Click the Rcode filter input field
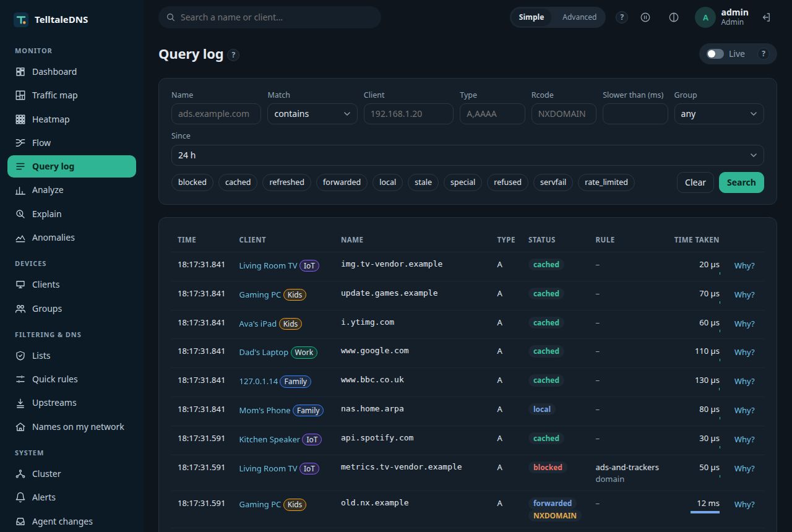This screenshot has height=532, width=792. pyautogui.click(x=564, y=114)
